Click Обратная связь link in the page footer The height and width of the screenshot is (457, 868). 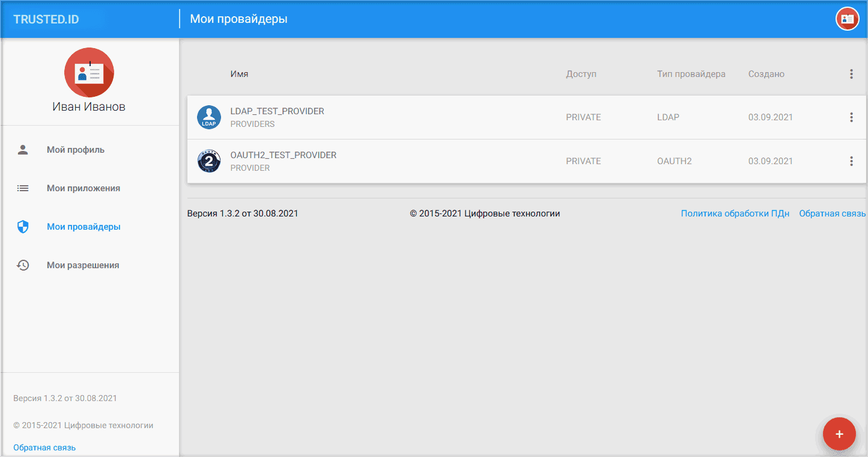pyautogui.click(x=833, y=213)
